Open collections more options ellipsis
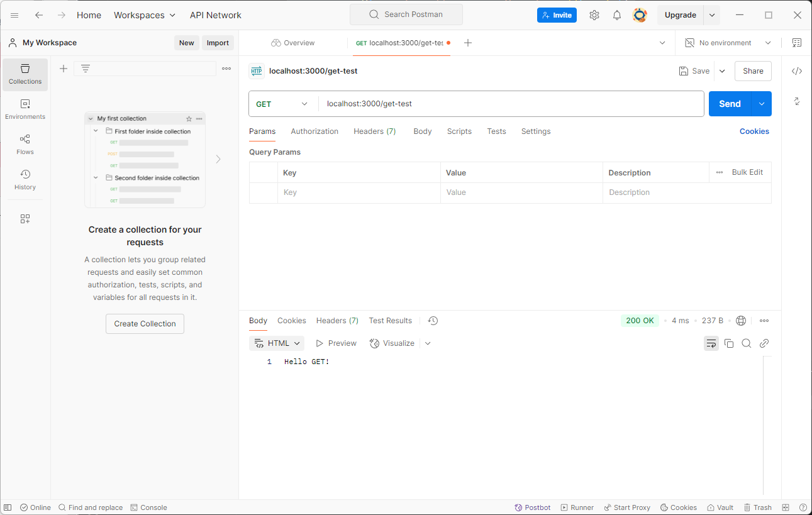 click(226, 69)
